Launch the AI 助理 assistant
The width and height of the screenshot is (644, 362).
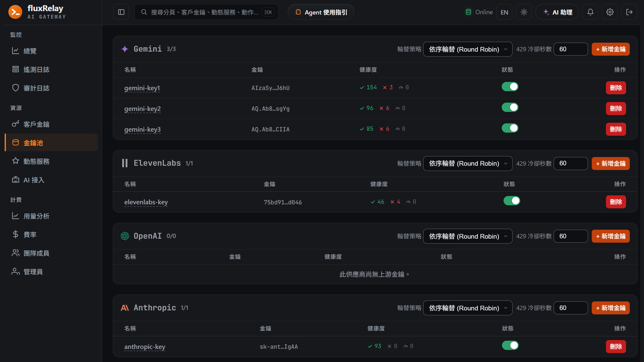click(557, 12)
